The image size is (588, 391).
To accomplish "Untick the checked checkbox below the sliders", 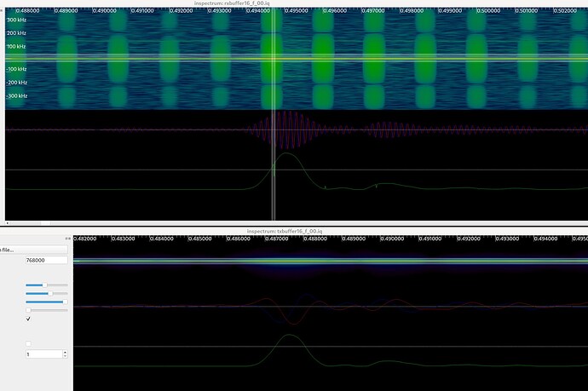I will tap(28, 319).
